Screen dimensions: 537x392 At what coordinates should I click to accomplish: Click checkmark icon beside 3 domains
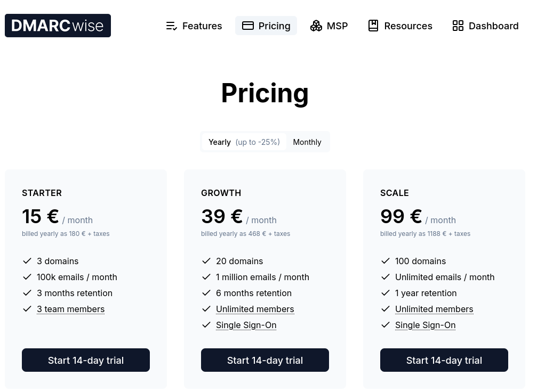click(x=27, y=261)
